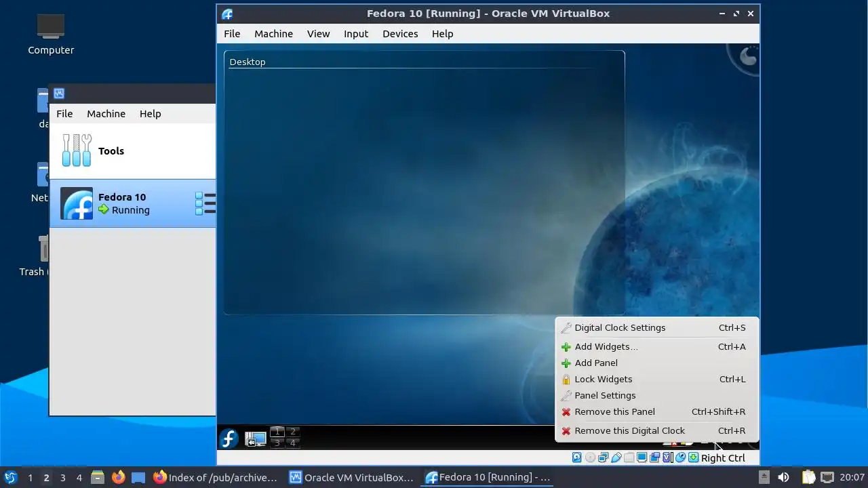Select Fedora 10 Running entry in VM list
Screen dimensions: 868x488
coord(133,203)
